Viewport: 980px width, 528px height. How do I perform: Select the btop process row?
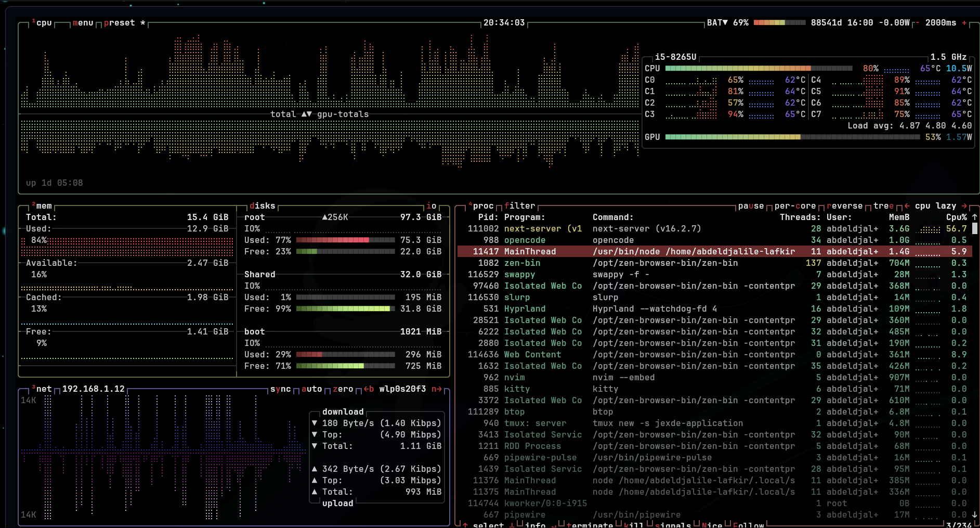pos(715,412)
